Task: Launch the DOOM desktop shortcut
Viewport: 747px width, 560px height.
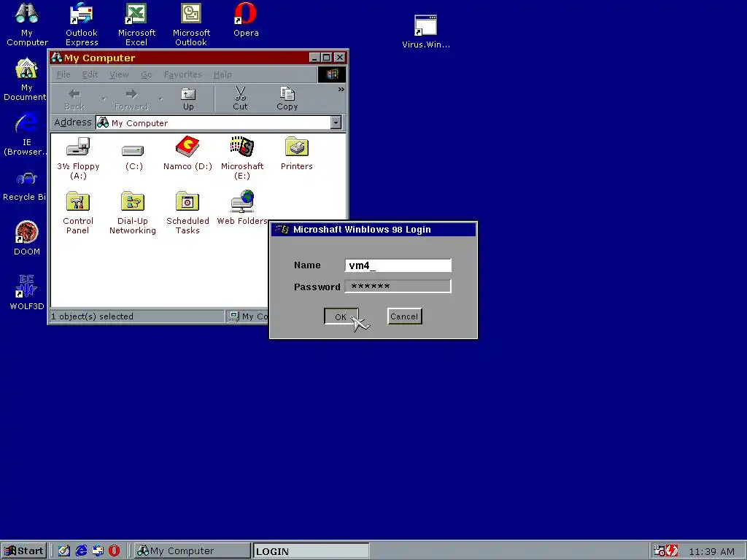Action: click(27, 238)
